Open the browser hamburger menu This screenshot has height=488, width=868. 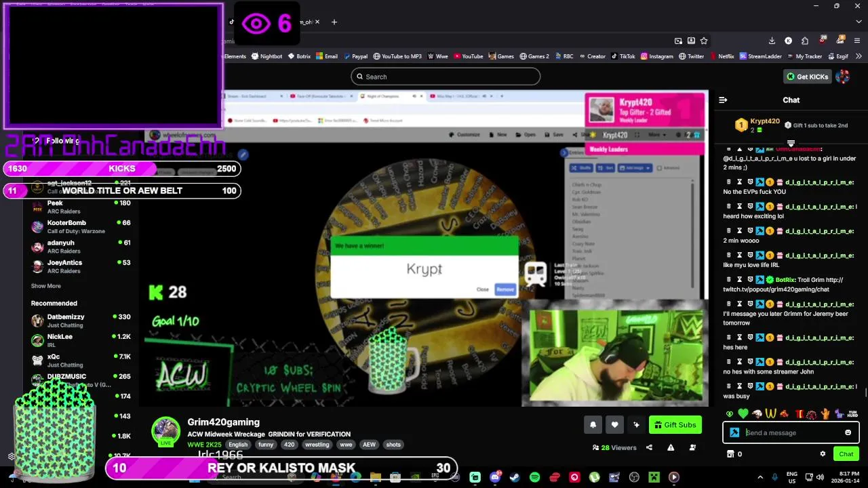coord(857,41)
